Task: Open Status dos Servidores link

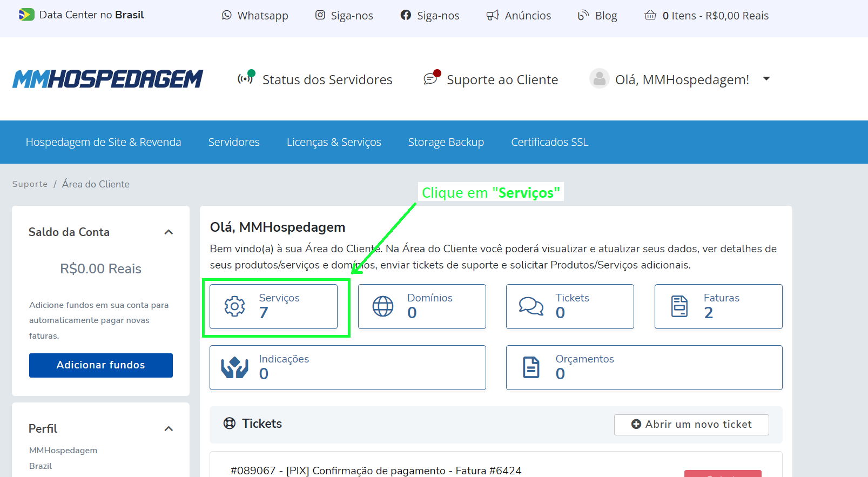Action: pos(327,79)
